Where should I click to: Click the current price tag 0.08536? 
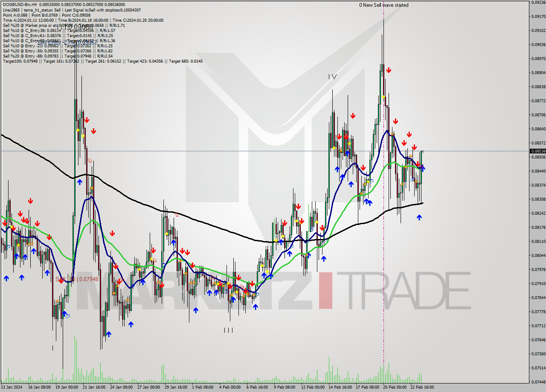click(537, 151)
